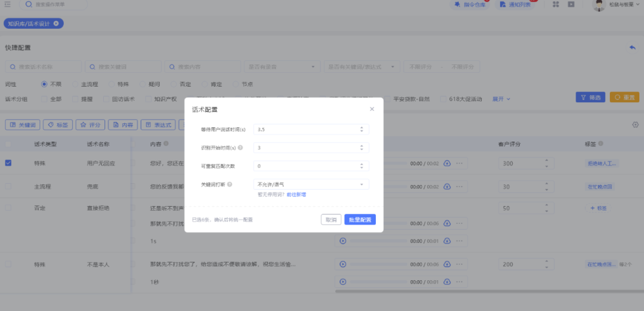
Task: Download audio in 用户无回应 row
Action: 448,163
